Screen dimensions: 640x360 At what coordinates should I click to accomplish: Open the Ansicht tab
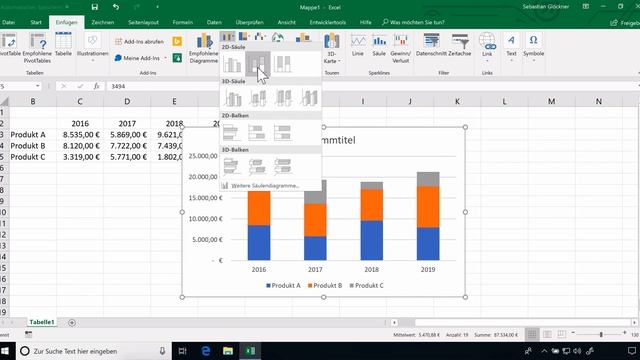click(x=287, y=22)
